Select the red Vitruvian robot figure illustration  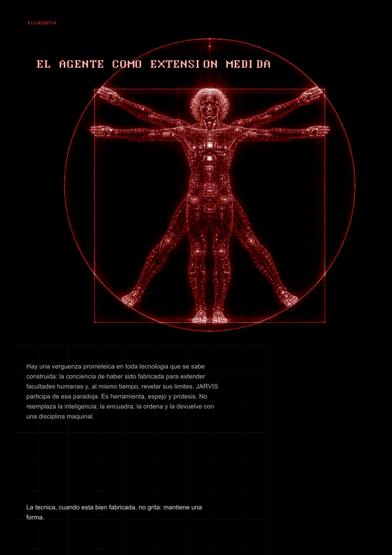210,185
